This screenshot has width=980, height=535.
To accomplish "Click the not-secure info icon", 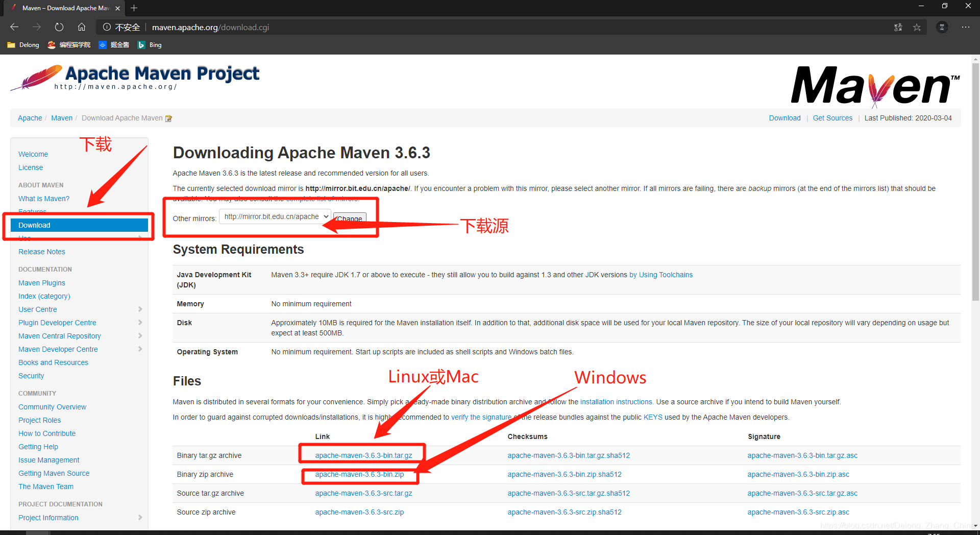I will [x=107, y=27].
